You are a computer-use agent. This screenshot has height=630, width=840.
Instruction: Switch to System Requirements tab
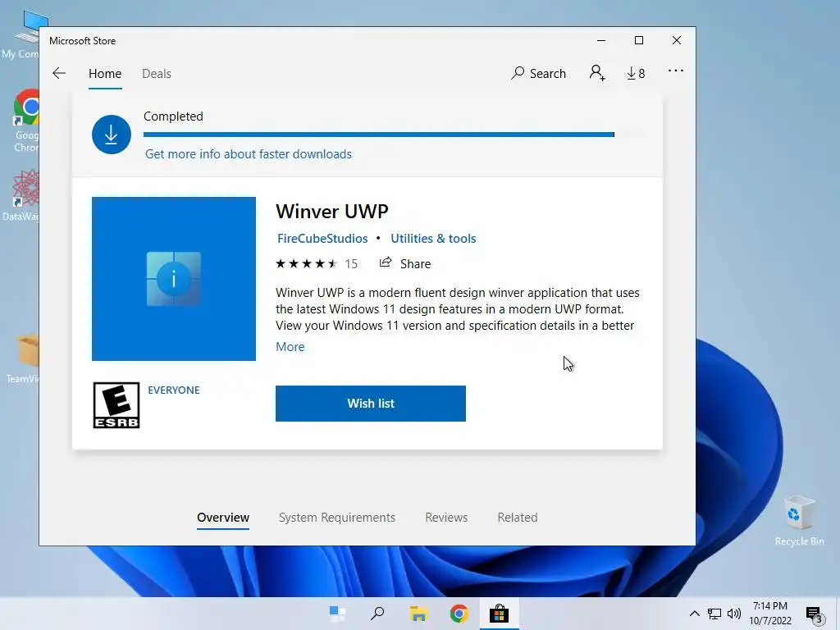pos(337,518)
